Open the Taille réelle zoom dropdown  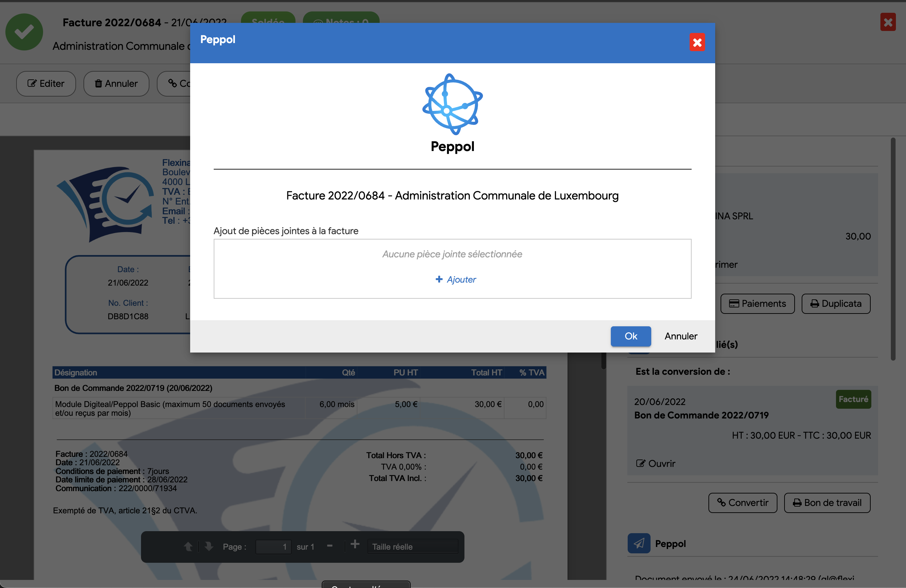pos(413,547)
